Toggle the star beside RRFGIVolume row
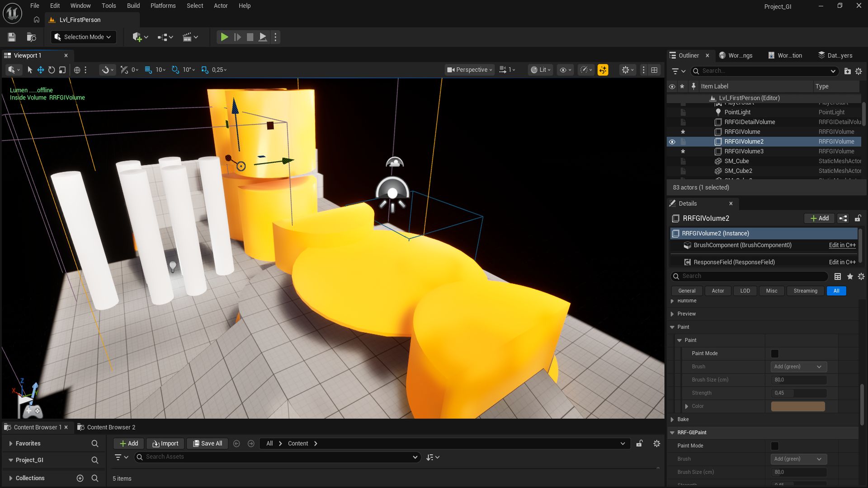This screenshot has height=488, width=868. [683, 132]
